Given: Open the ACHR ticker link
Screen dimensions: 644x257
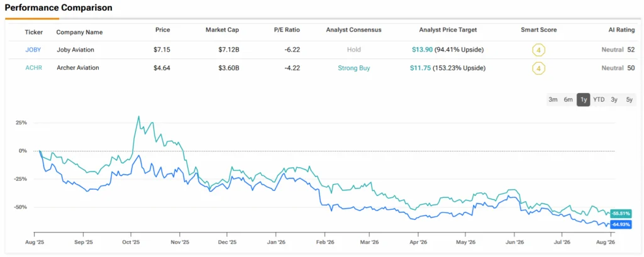Looking at the screenshot, I should pos(33,68).
